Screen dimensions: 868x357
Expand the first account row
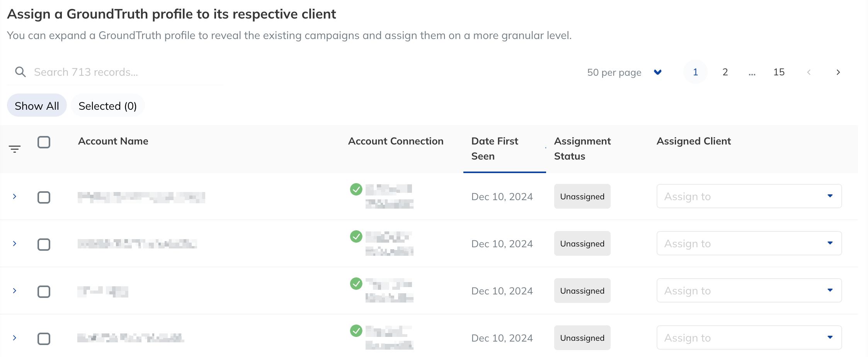(x=15, y=196)
